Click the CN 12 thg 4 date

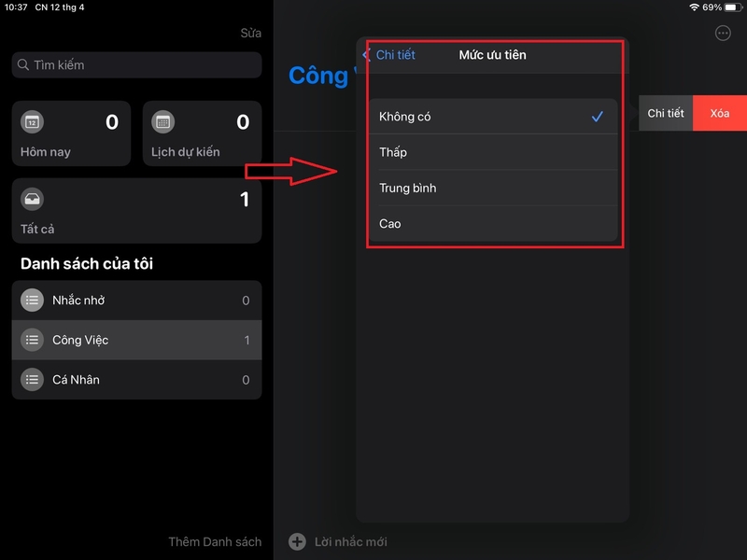60,7
